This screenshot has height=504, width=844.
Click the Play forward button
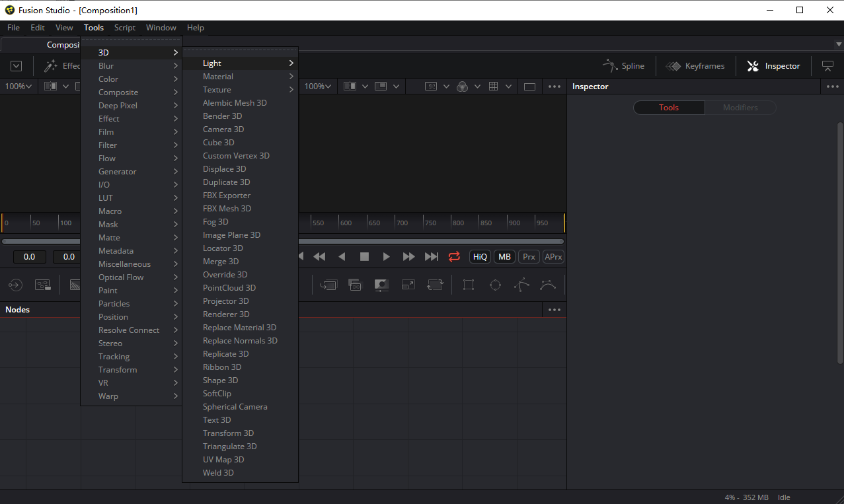(387, 256)
